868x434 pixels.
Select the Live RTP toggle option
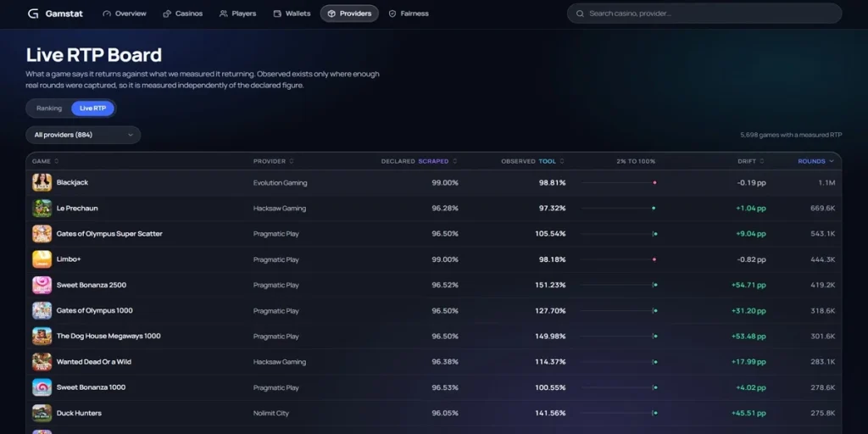92,108
